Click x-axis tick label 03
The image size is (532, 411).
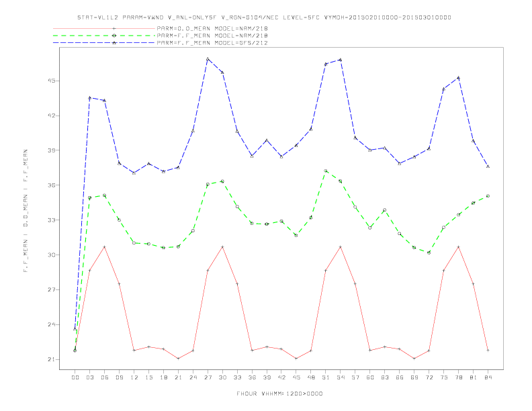[x=90, y=377]
